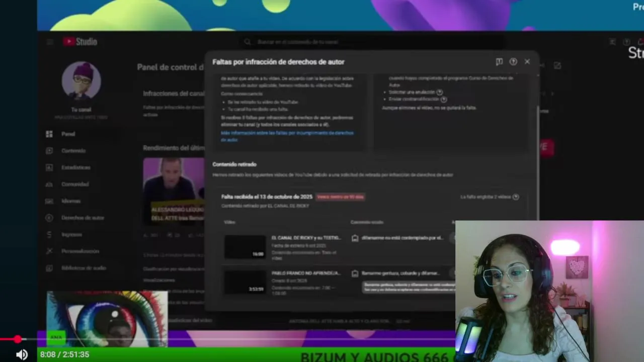Click content icon beside 'llamarme gentuza, cobarde'
Screen dimensions: 644x362
pyautogui.click(x=355, y=273)
